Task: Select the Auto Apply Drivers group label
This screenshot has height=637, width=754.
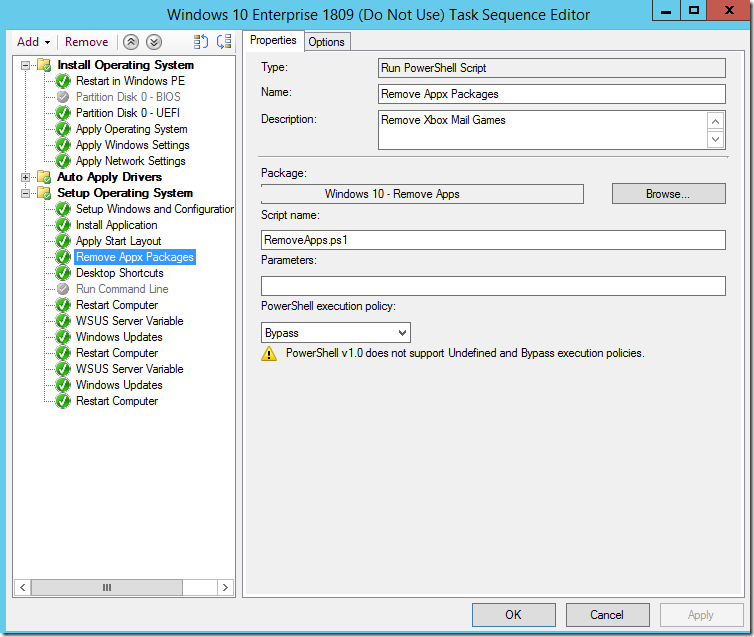Action: click(110, 177)
